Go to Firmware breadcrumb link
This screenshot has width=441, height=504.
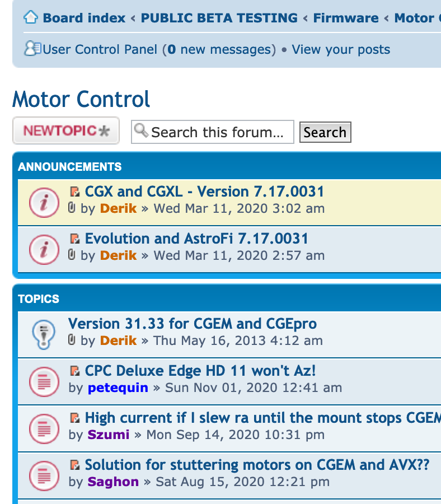tap(345, 18)
